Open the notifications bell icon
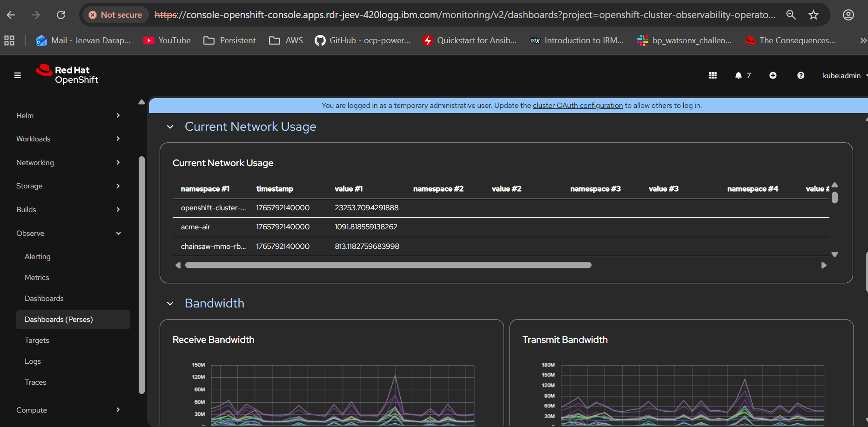This screenshot has width=868, height=427. [739, 75]
